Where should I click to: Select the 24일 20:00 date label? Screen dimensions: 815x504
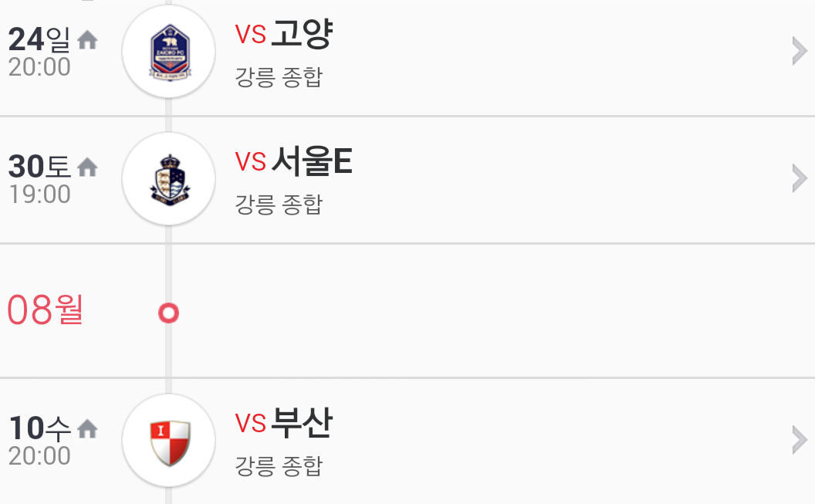pos(39,52)
